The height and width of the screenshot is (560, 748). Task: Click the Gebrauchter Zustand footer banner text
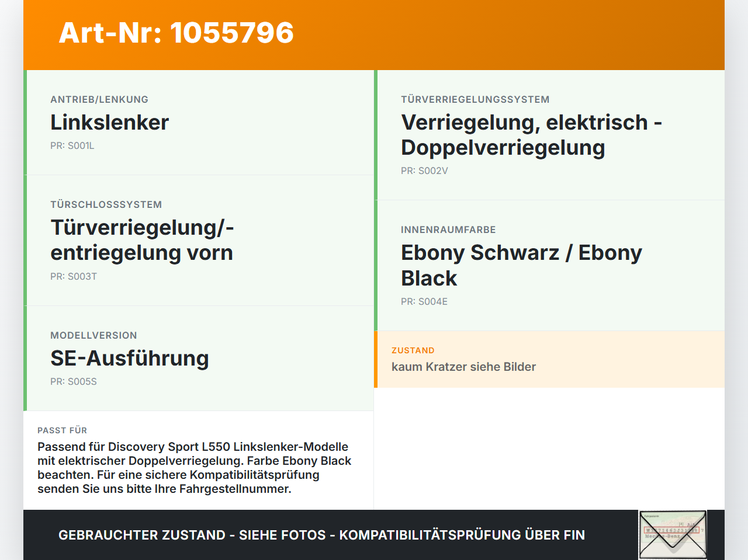tap(321, 535)
